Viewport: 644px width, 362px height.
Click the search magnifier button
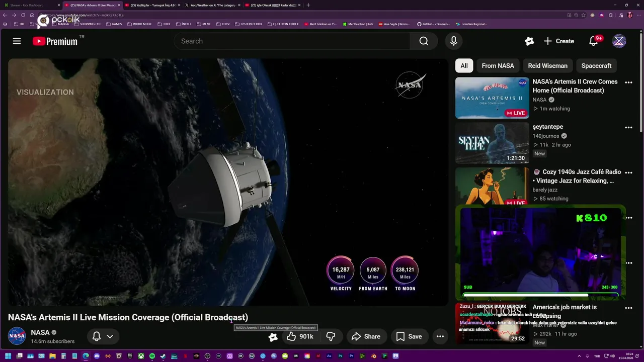click(424, 41)
